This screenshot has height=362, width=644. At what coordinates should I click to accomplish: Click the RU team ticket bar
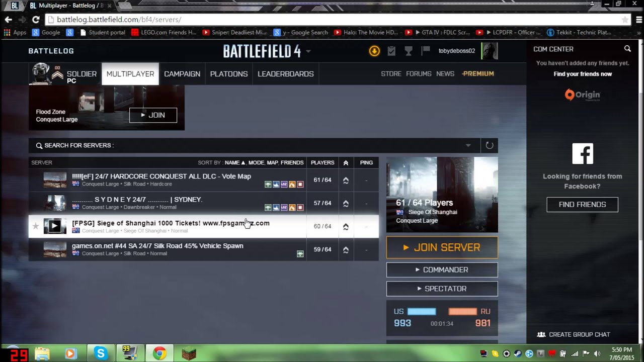[462, 312]
